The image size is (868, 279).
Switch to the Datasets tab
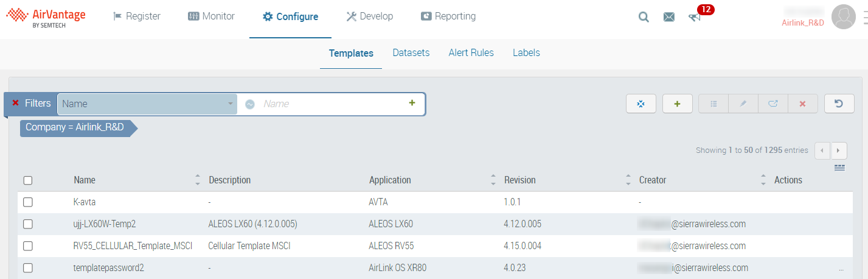[x=411, y=53]
